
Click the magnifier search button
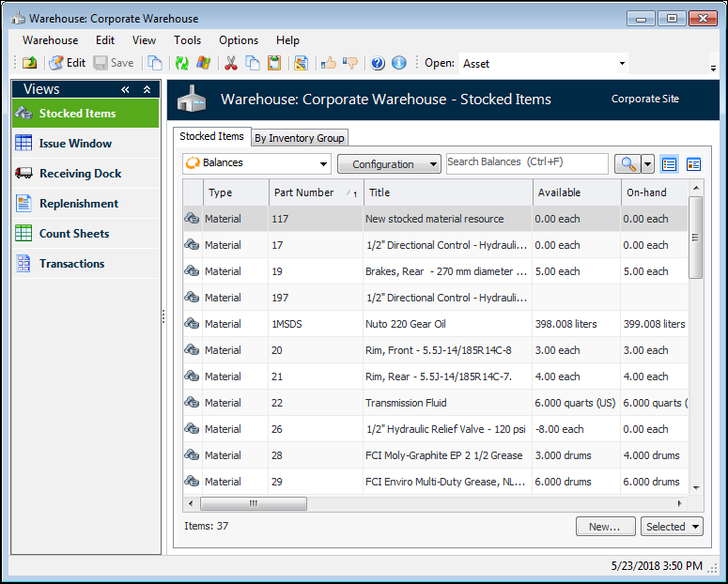(627, 163)
